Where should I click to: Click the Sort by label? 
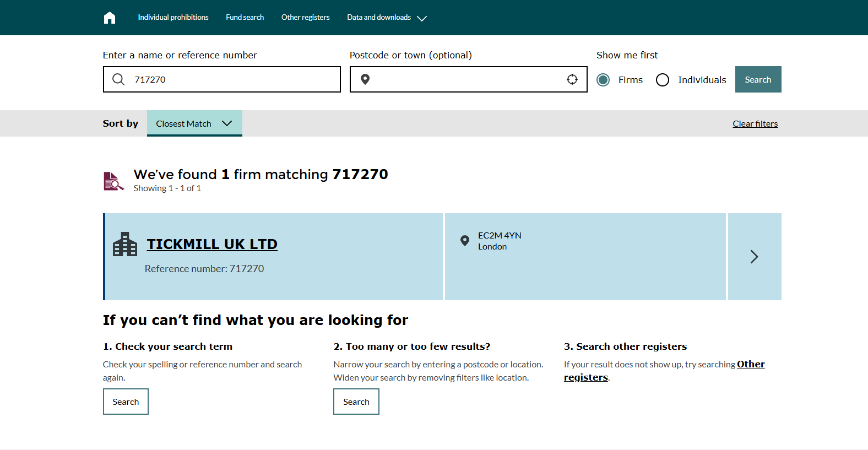click(121, 123)
